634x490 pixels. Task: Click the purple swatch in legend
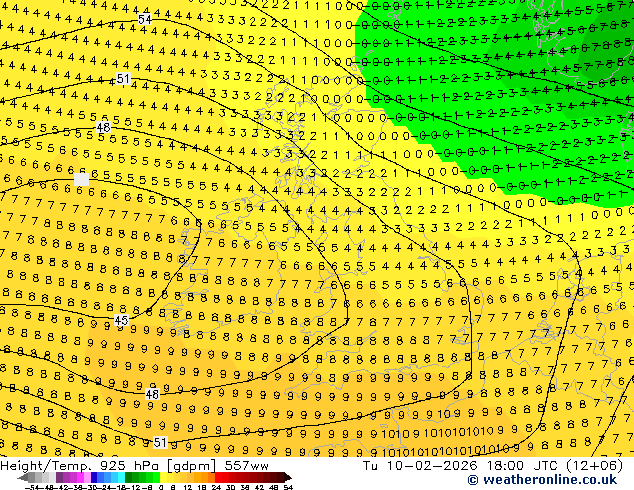tap(59, 477)
